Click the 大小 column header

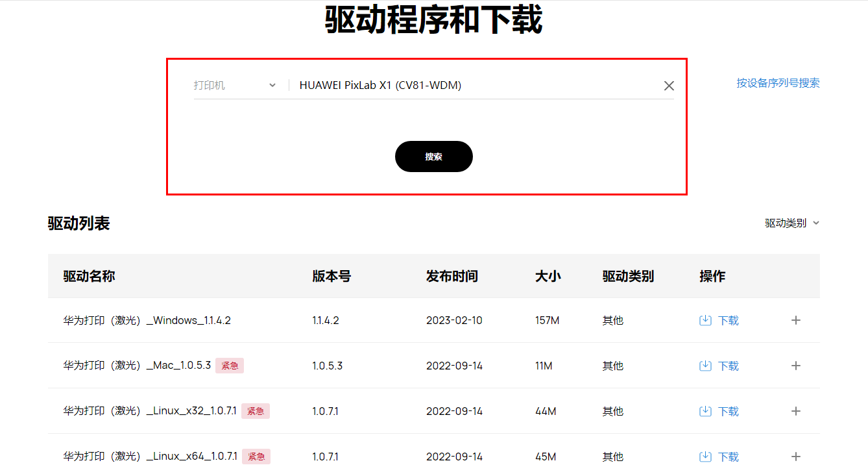548,276
